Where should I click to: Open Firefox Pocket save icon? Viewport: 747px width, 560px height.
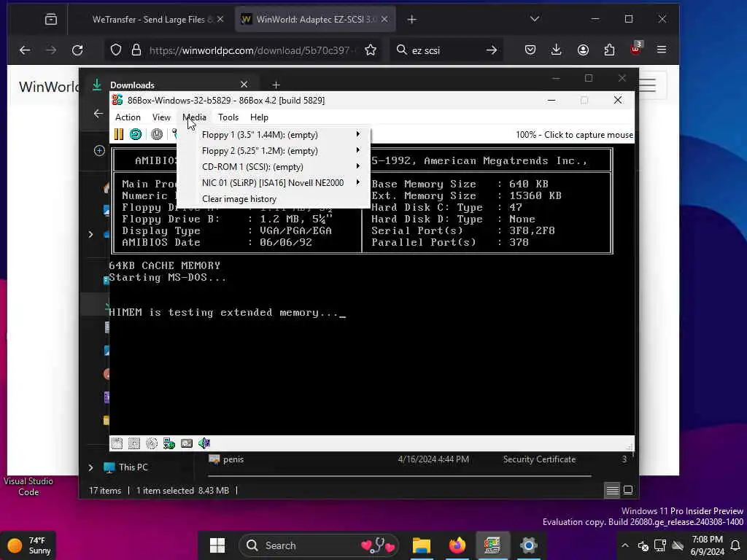click(530, 50)
